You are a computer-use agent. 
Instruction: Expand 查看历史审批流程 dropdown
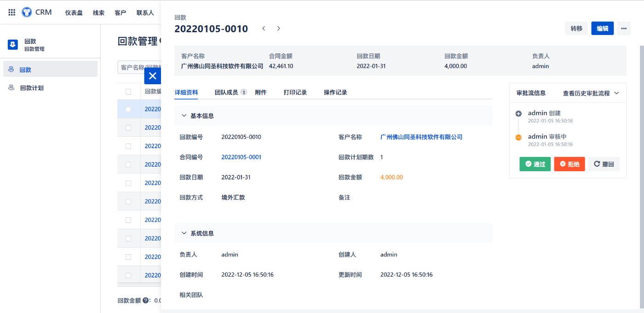click(591, 93)
